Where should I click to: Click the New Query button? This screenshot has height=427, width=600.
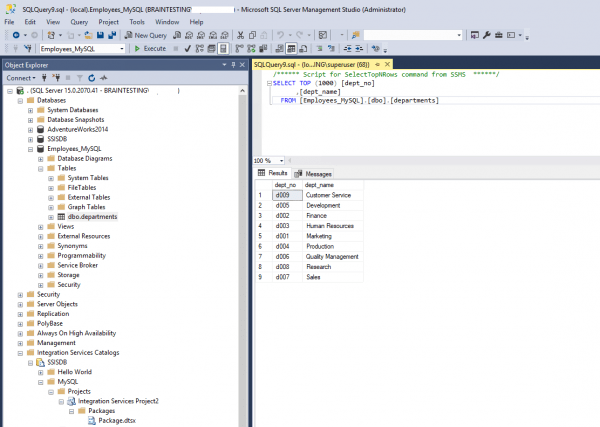click(x=146, y=35)
